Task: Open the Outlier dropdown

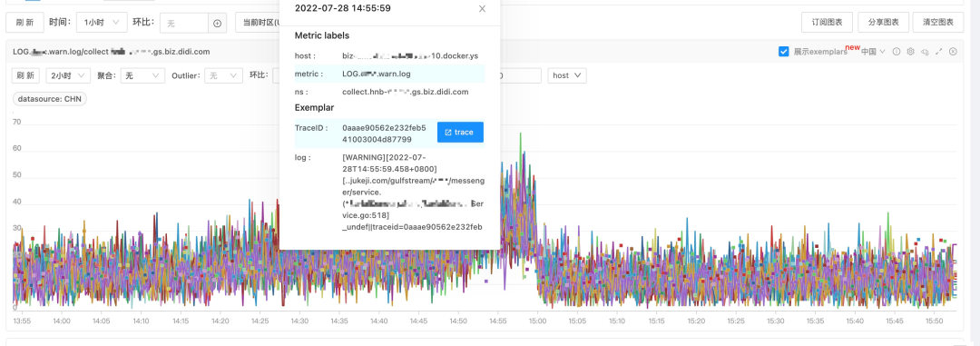Action: tap(223, 75)
